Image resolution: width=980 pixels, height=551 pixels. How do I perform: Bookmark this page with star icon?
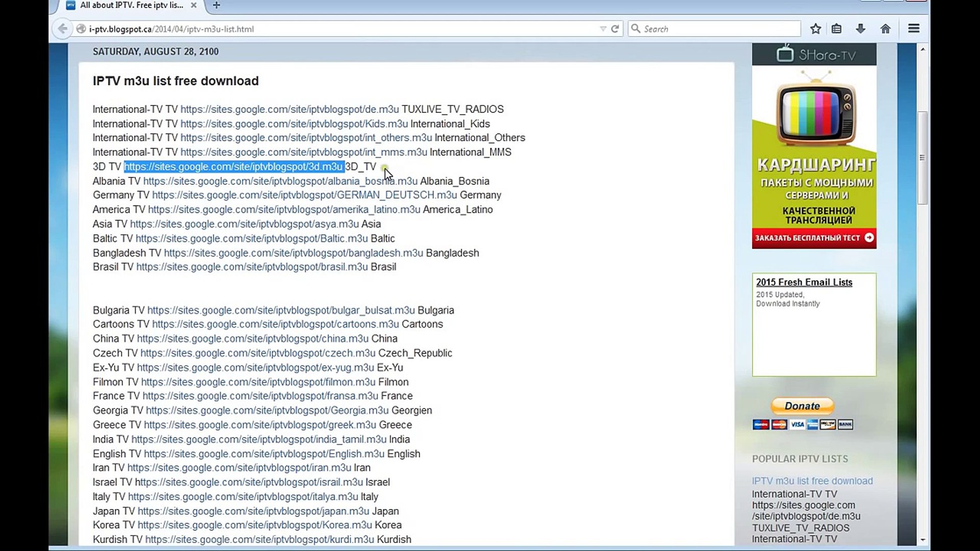[816, 29]
